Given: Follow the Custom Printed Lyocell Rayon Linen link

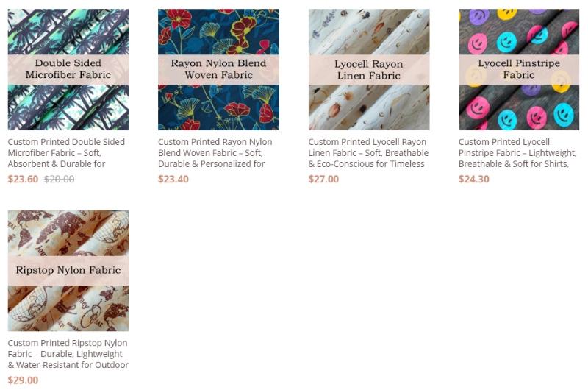Looking at the screenshot, I should pos(368,153).
